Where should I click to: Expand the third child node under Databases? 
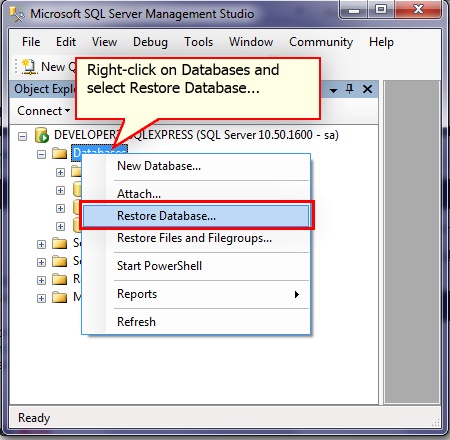click(60, 208)
